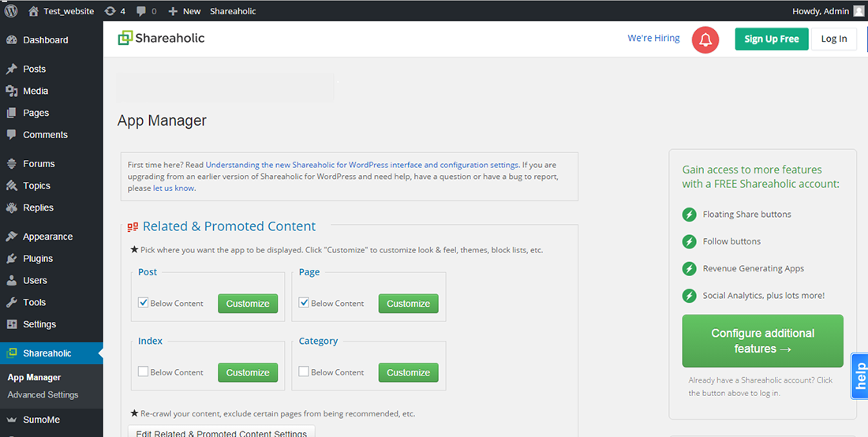Click the New plus icon
Viewport: 868px width, 437px height.
pos(173,10)
